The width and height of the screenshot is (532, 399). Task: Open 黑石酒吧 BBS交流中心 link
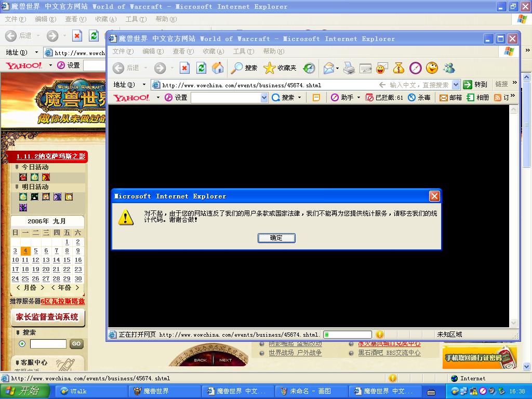pyautogui.click(x=389, y=353)
